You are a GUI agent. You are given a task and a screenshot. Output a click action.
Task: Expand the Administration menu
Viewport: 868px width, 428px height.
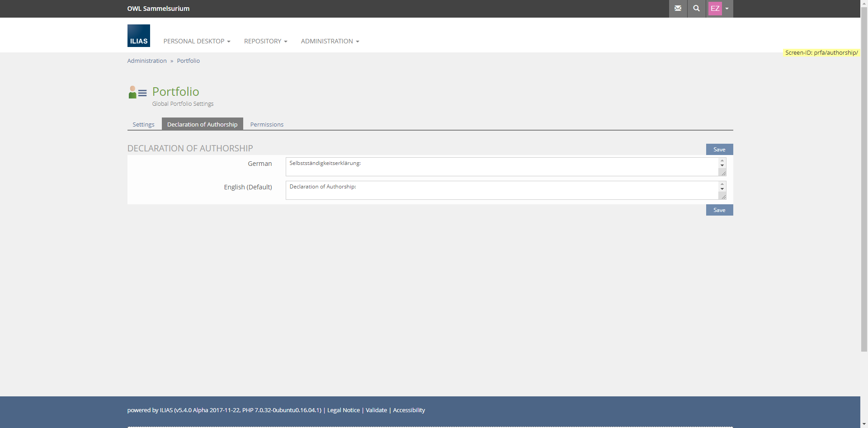click(x=330, y=41)
